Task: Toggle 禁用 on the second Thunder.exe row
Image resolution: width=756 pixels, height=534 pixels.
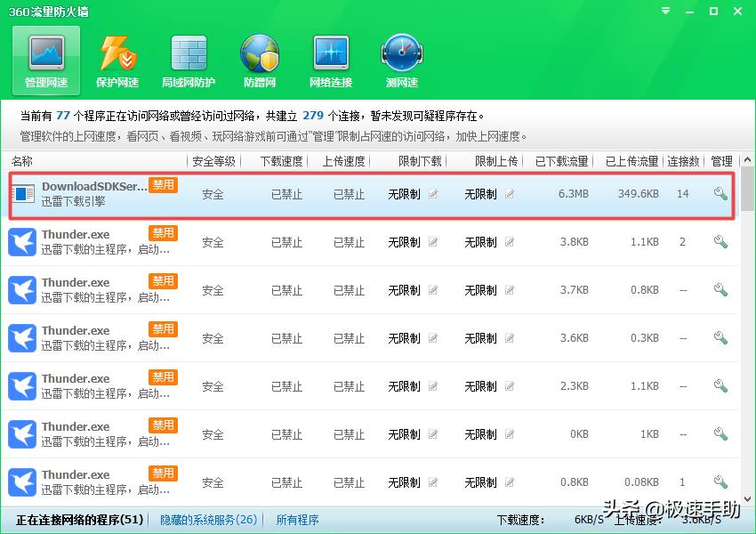Action: [x=163, y=281]
